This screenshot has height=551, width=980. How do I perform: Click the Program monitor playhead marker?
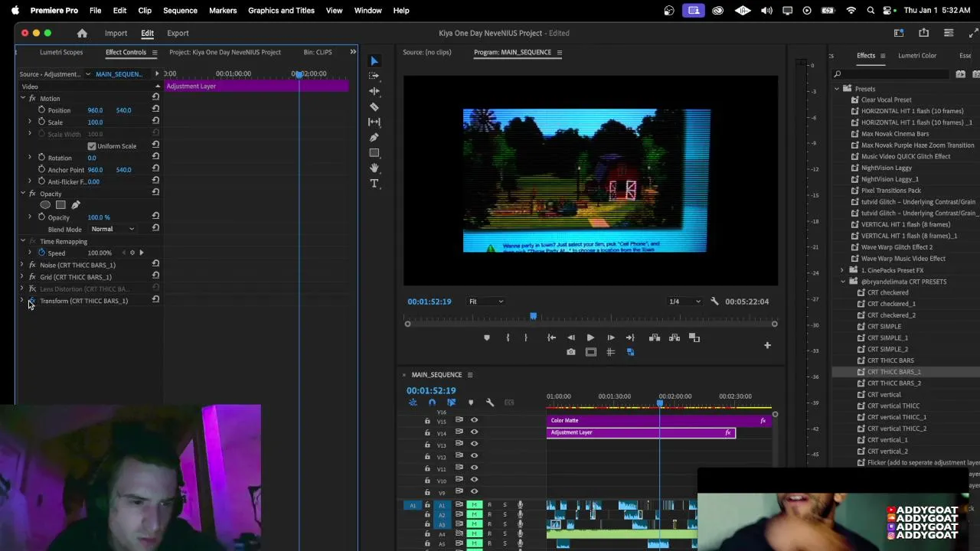(x=533, y=316)
